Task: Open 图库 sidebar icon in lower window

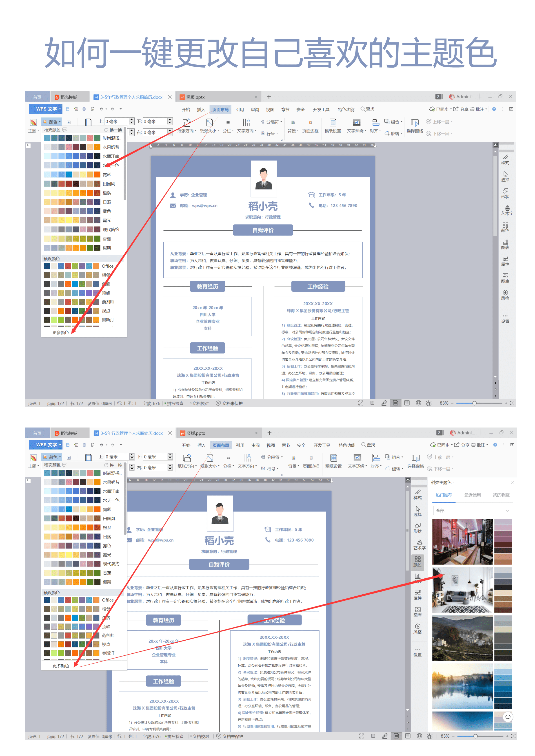Action: tap(417, 611)
